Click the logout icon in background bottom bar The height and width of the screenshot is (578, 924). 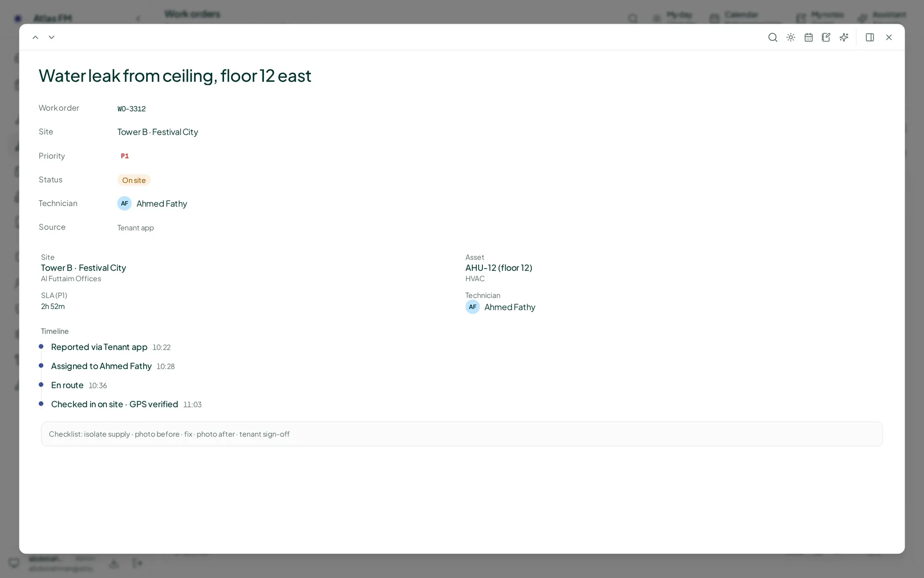point(137,563)
